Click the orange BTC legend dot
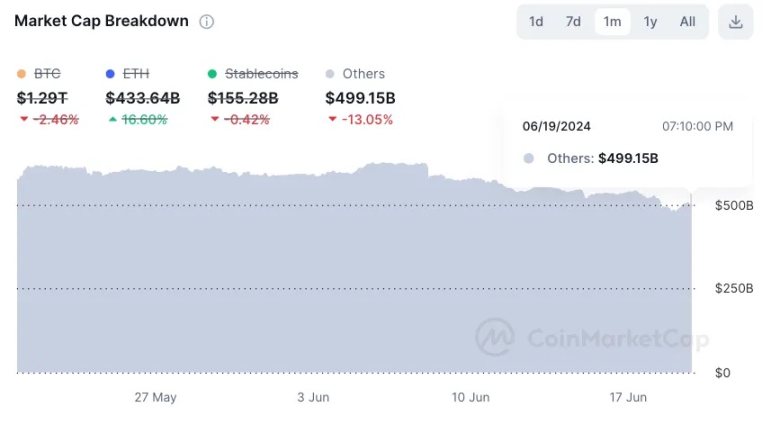Image resolution: width=771 pixels, height=425 pixels. [x=22, y=74]
